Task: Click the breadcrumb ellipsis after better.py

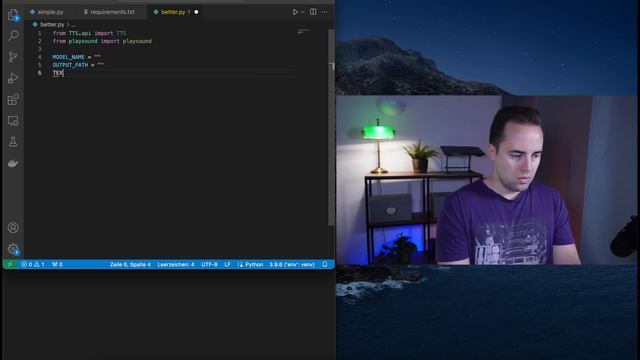Action: coord(74,25)
